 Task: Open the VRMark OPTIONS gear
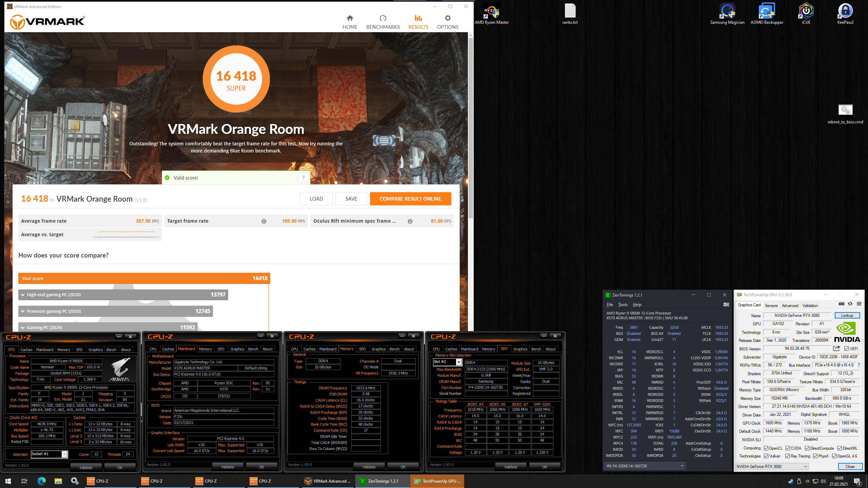point(448,22)
